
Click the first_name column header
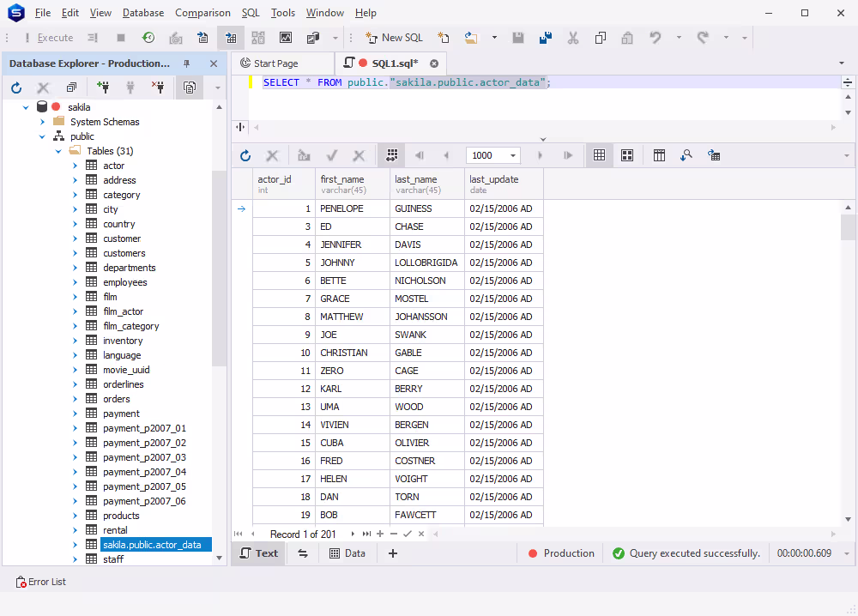pyautogui.click(x=353, y=184)
